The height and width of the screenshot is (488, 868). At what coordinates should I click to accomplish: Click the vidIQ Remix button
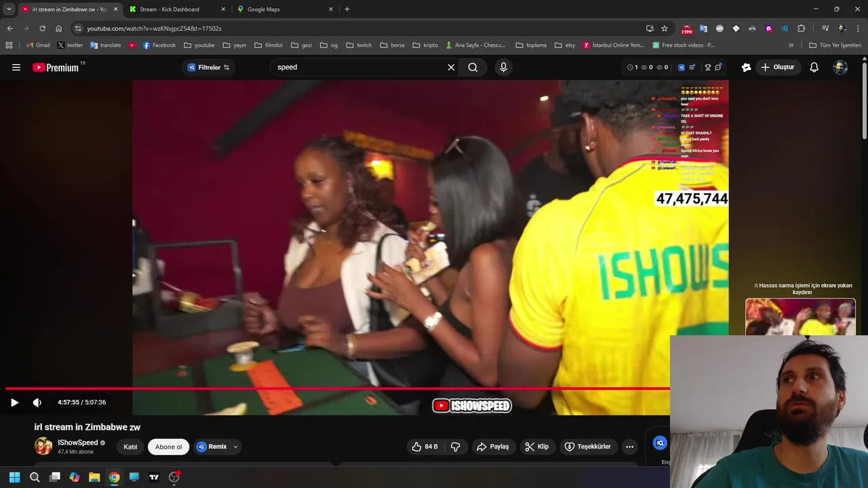click(212, 447)
